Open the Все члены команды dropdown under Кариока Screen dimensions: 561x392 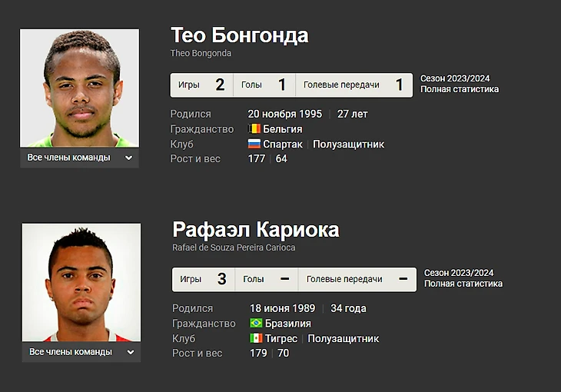[x=81, y=352]
